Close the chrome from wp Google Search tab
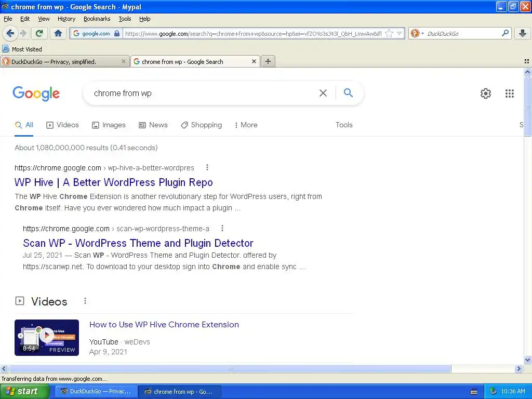 pyautogui.click(x=254, y=61)
